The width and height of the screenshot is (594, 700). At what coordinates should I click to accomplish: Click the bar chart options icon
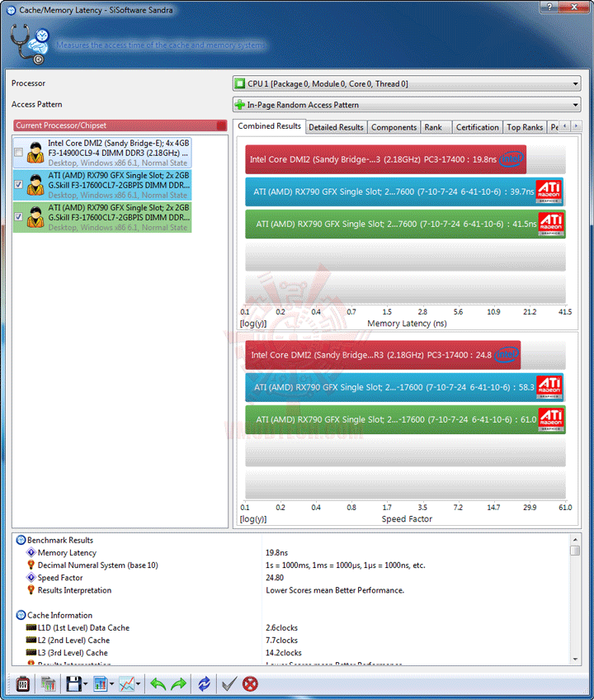pos(101,684)
